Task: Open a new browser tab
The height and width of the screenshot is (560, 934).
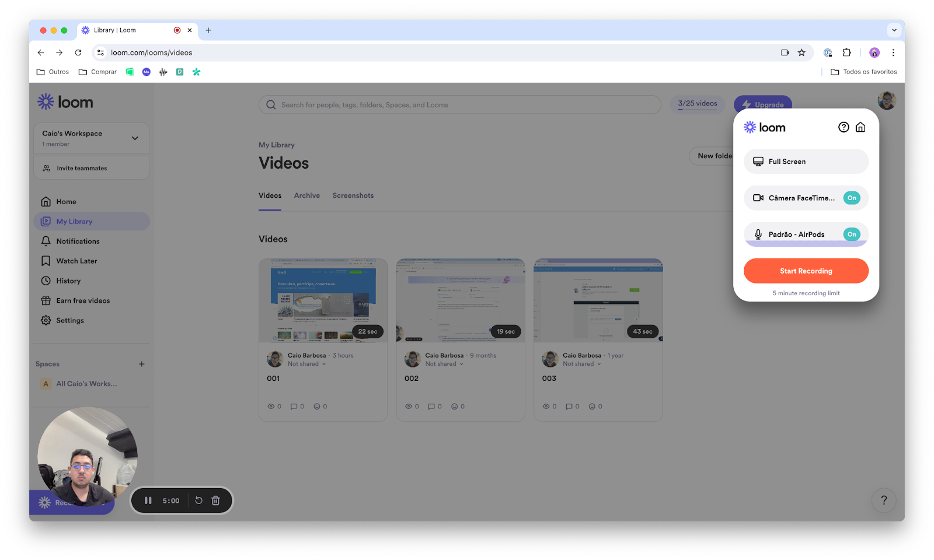Action: (x=208, y=30)
